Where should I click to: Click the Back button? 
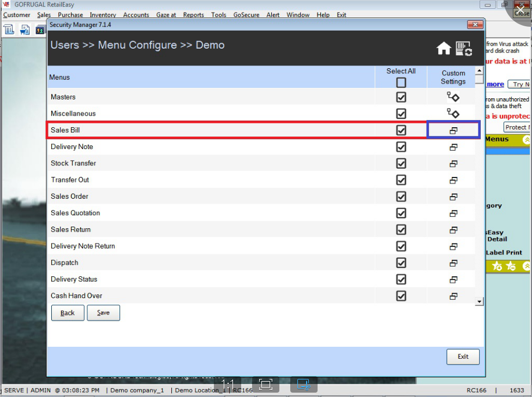(68, 313)
